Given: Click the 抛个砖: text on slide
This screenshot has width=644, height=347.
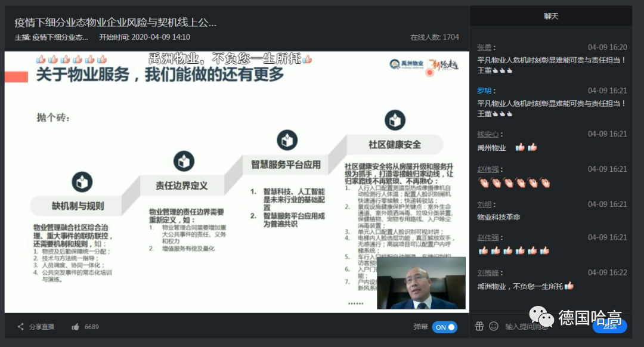Looking at the screenshot, I should click(54, 118).
